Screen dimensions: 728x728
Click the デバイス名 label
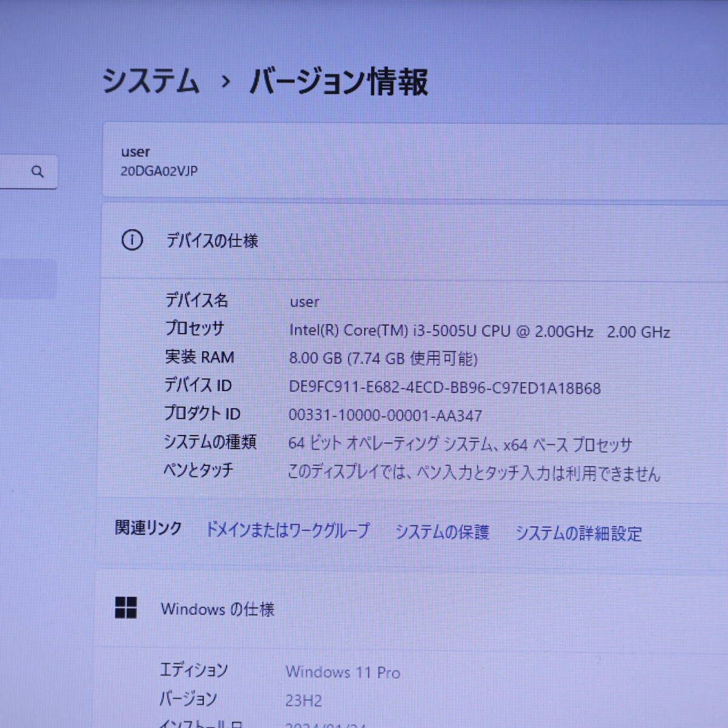pos(197,300)
